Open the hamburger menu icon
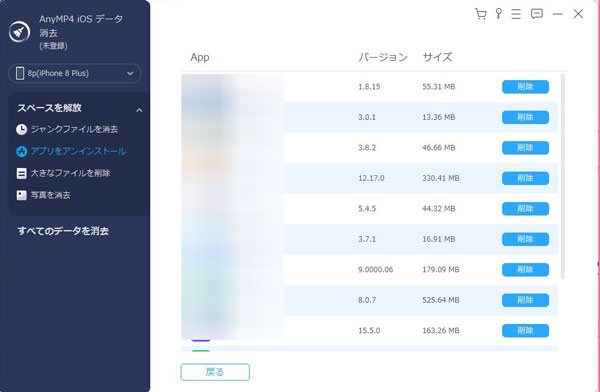This screenshot has height=392, width=600. tap(516, 14)
